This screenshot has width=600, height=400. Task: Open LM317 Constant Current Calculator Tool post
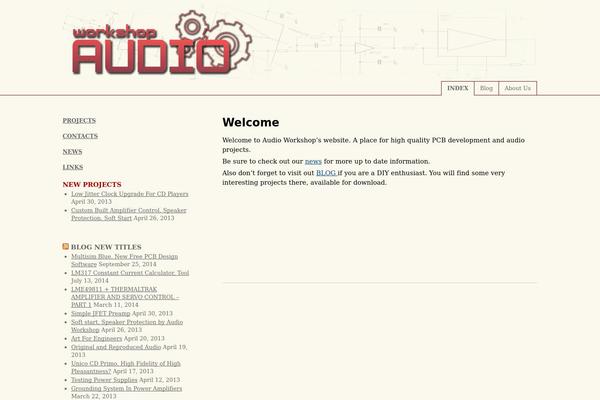(x=130, y=273)
